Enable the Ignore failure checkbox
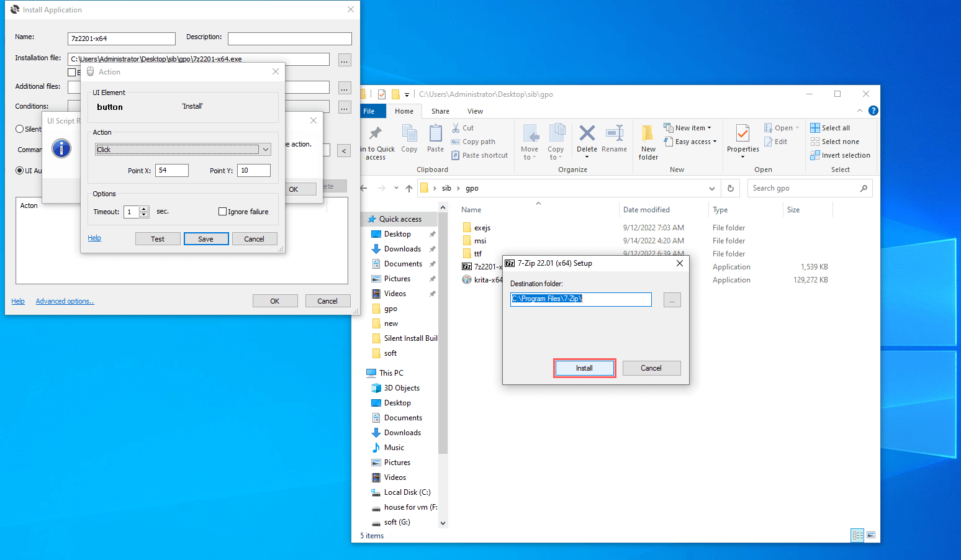 tap(222, 212)
